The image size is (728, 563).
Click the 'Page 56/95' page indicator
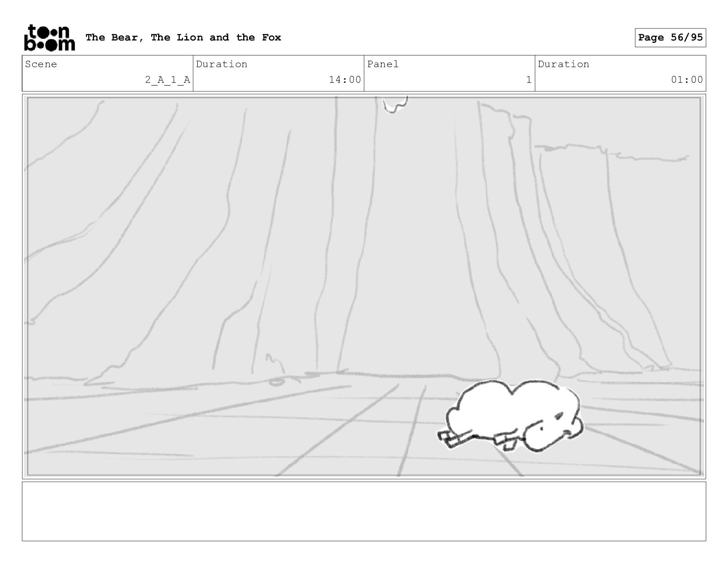(x=670, y=38)
